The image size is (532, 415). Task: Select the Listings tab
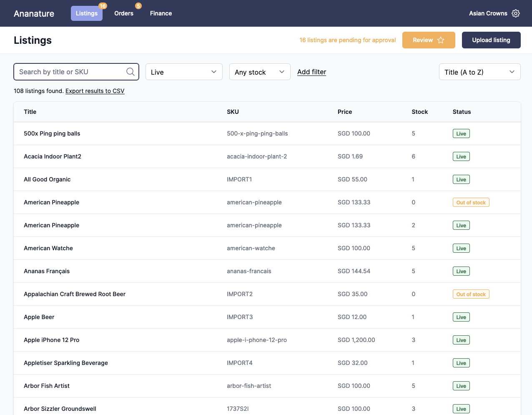(x=86, y=13)
